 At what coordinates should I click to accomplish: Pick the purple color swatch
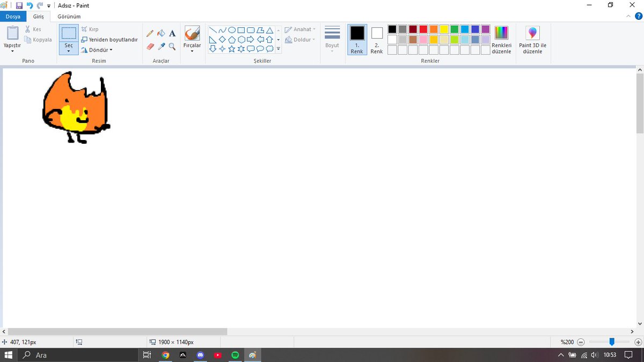click(486, 29)
